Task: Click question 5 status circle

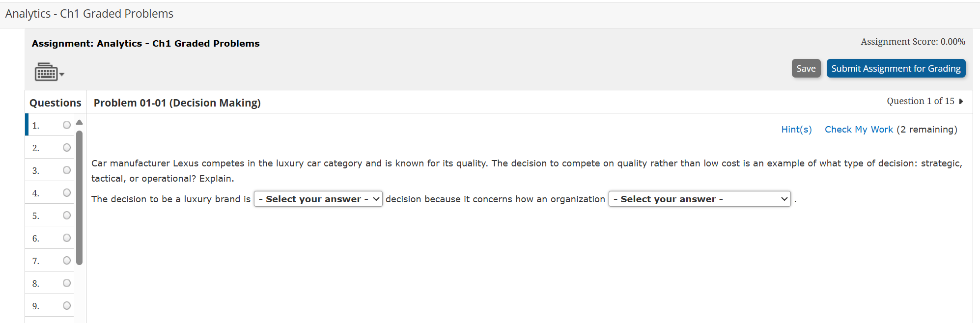Action: 67,215
